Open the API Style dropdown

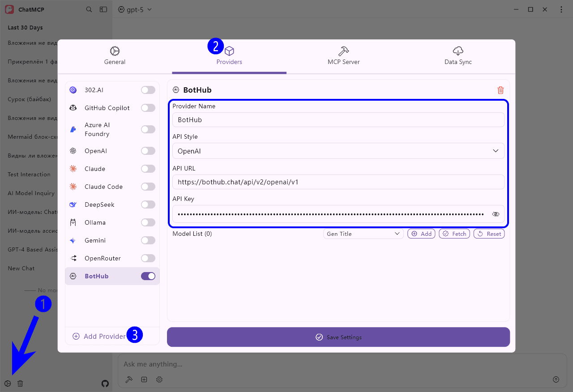pyautogui.click(x=338, y=151)
